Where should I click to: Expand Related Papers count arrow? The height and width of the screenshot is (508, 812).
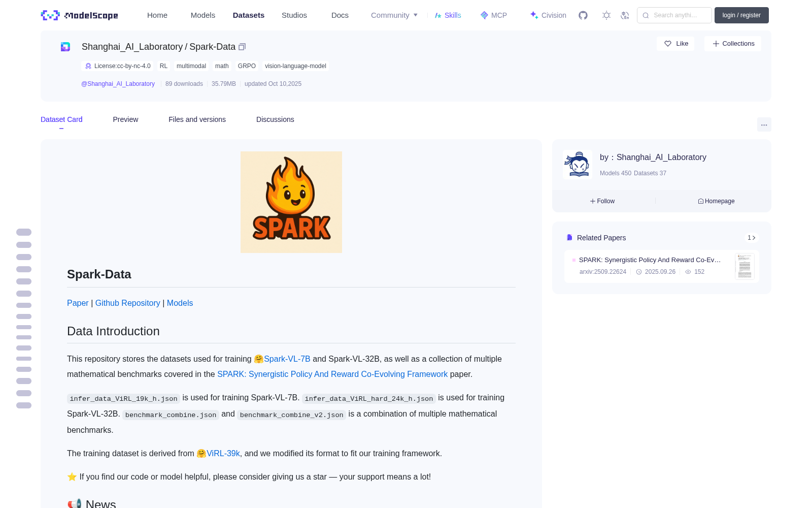point(752,238)
